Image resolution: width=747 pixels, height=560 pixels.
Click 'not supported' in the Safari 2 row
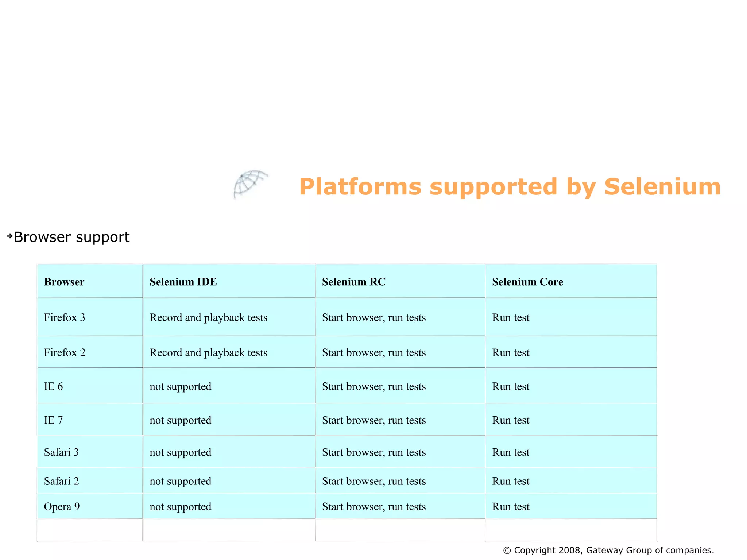tap(181, 482)
